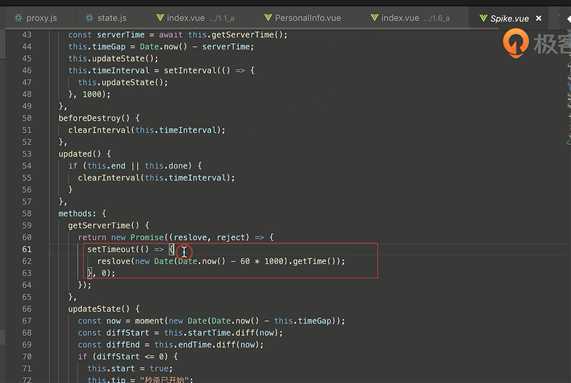Click 'new Promise' on line 60
571x383 pixels.
click(x=138, y=237)
